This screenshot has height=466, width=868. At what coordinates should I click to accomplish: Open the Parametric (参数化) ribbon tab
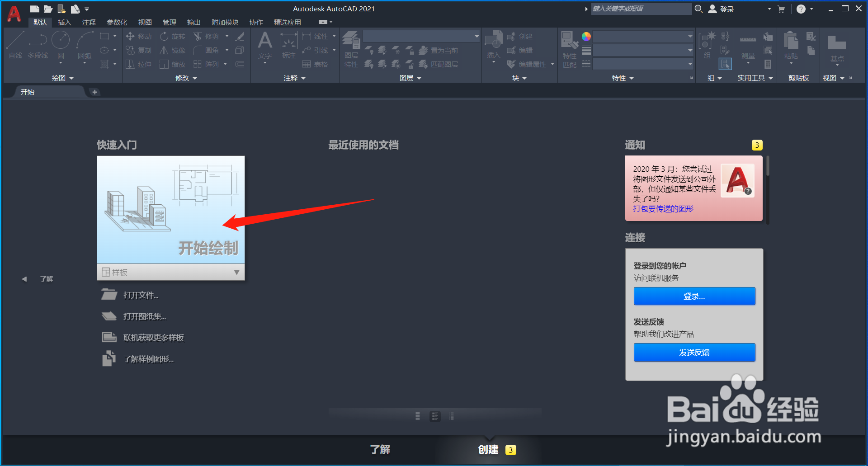coord(117,22)
